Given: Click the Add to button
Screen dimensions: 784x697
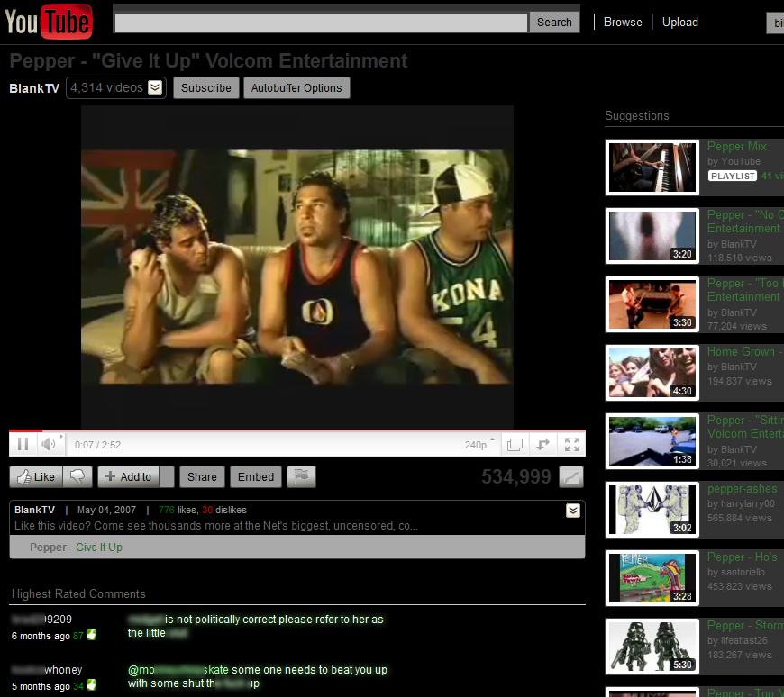Looking at the screenshot, I should coord(129,477).
